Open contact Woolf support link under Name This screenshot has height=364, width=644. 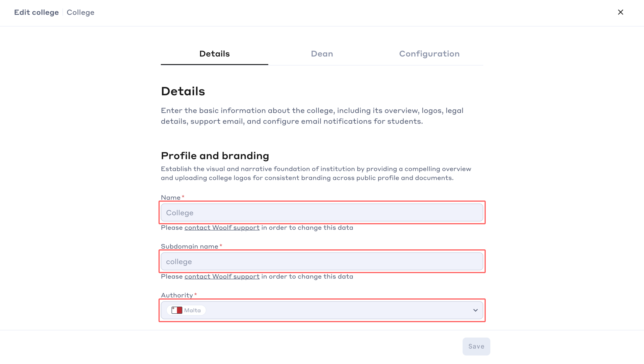222,228
